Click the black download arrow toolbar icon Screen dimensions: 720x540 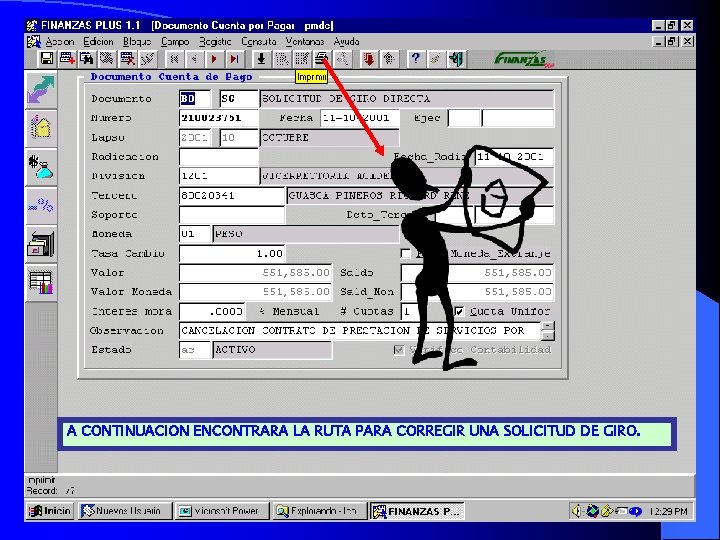point(261,59)
